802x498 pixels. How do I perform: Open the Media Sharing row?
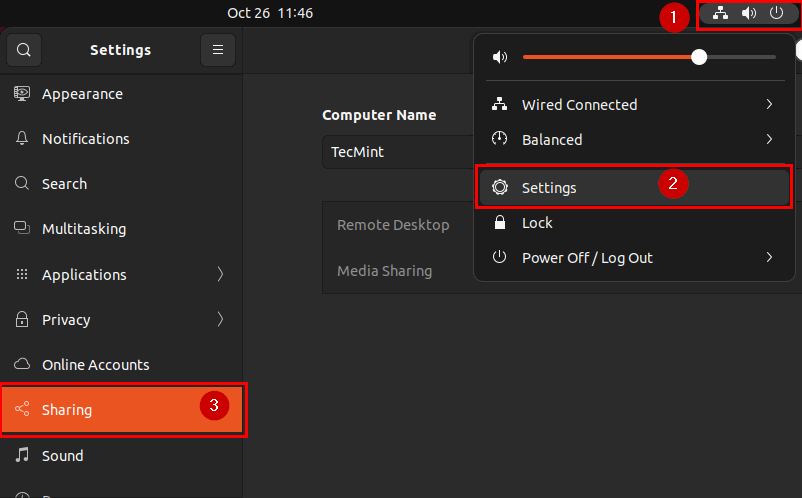point(385,270)
